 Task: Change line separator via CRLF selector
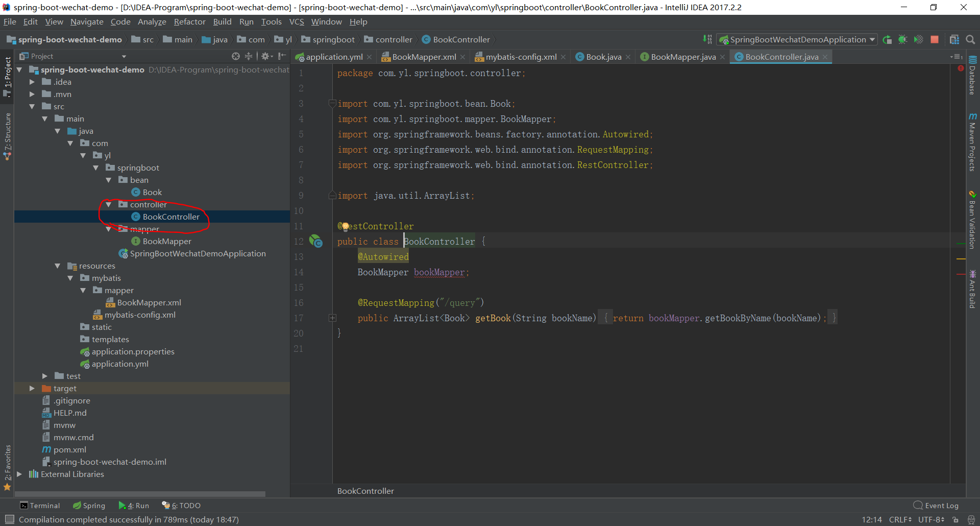tap(900, 519)
